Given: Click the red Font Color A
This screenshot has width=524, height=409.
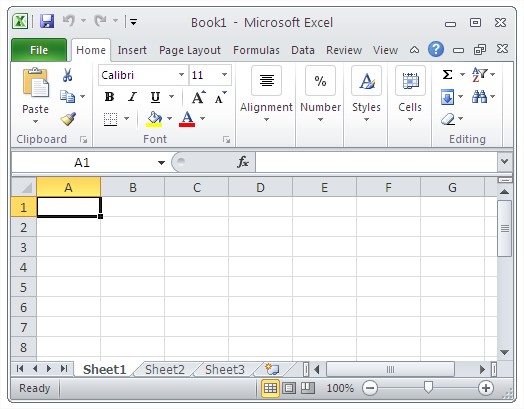Looking at the screenshot, I should coord(187,119).
